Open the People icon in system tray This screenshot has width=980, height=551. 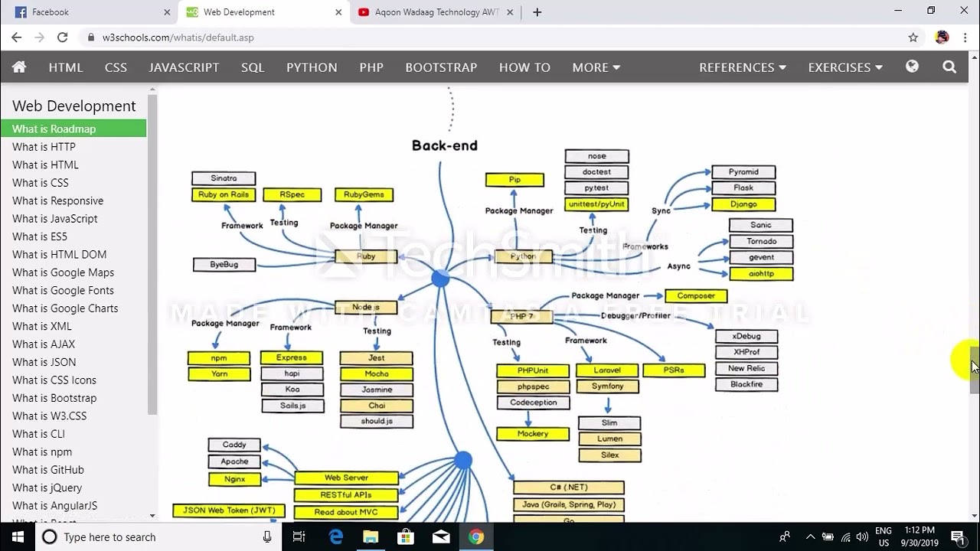coord(785,536)
